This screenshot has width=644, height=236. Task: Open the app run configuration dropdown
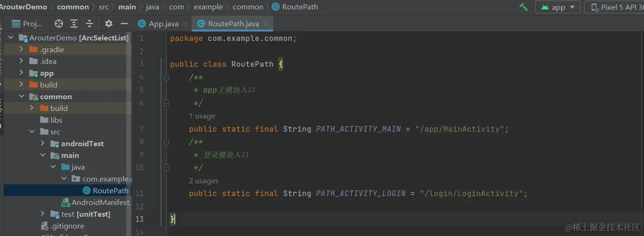pyautogui.click(x=558, y=7)
